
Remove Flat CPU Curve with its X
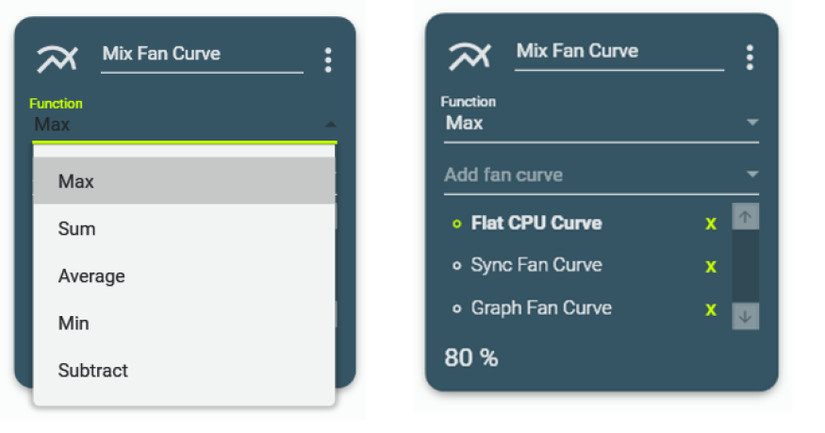[x=711, y=223]
